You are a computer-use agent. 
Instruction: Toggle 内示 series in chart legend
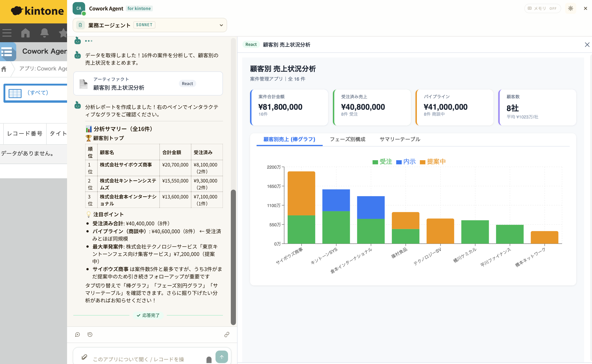(x=405, y=162)
